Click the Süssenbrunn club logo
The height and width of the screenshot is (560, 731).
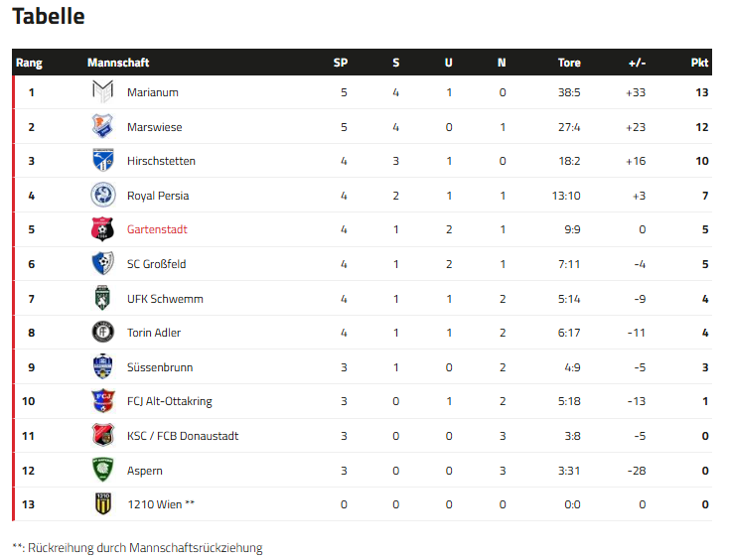click(103, 367)
